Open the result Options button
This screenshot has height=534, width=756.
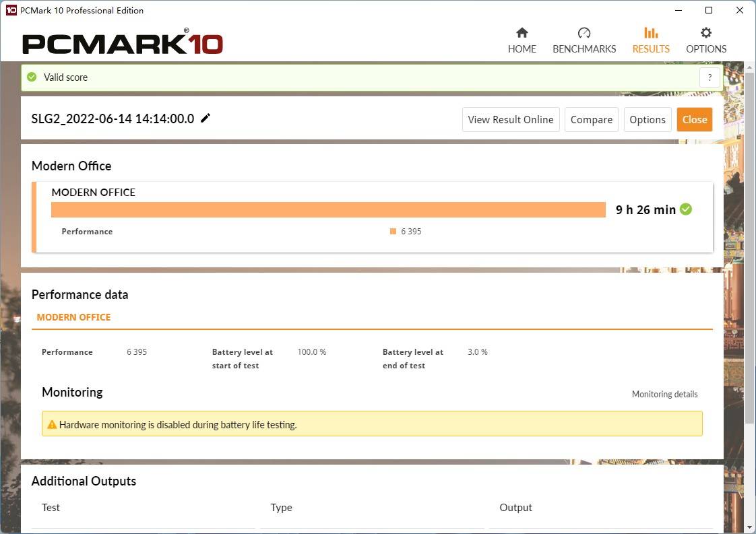click(647, 119)
